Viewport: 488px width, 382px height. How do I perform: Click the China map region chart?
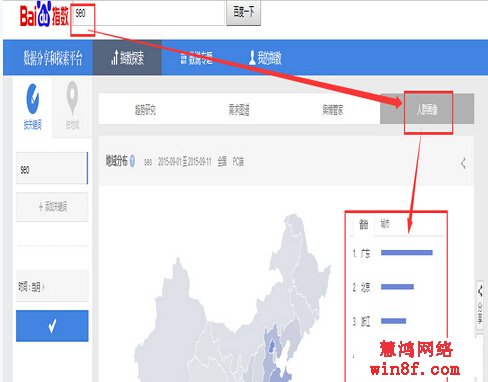pos(232,298)
